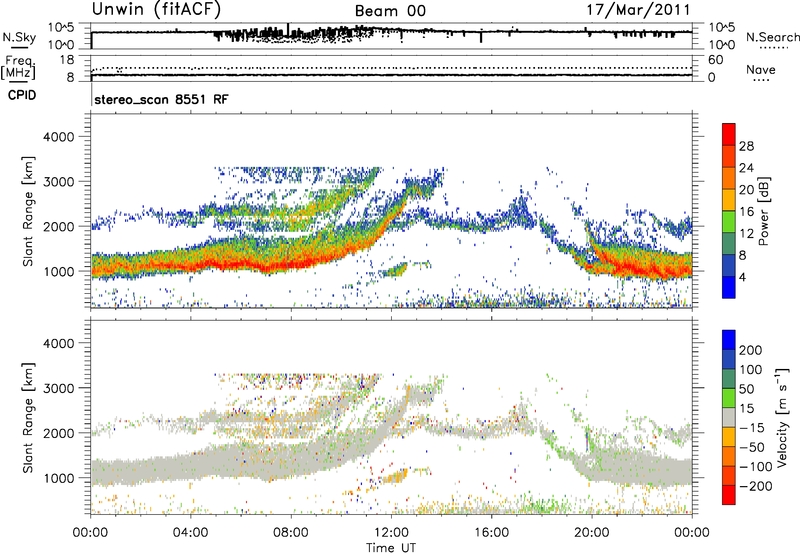The height and width of the screenshot is (554, 800).
Task: Click the solid line sample under 'N.Sky'
Action: 19,47
